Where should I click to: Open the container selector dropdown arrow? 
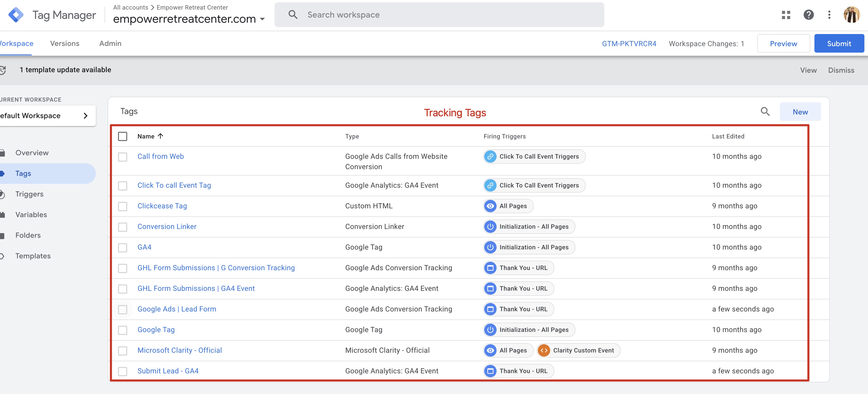(262, 19)
